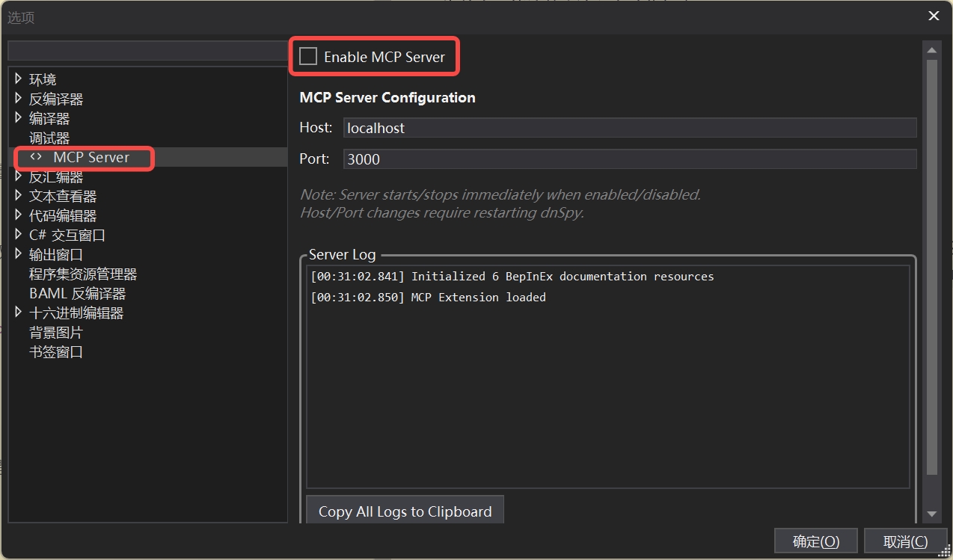Expand the 环境 tree node
953x560 pixels.
click(19, 79)
